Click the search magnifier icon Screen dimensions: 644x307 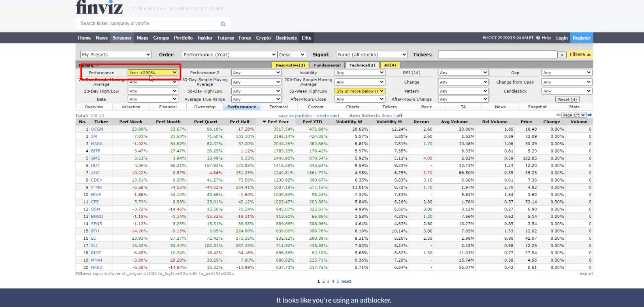click(223, 24)
